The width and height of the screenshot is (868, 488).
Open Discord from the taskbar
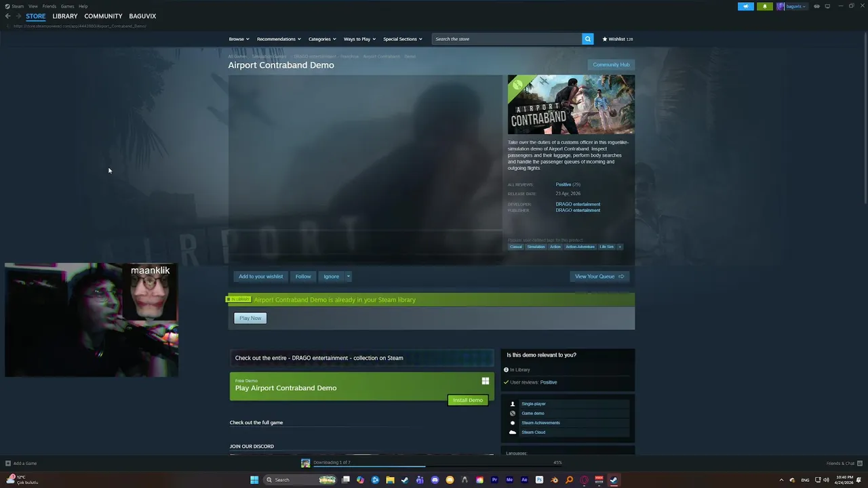click(x=435, y=480)
